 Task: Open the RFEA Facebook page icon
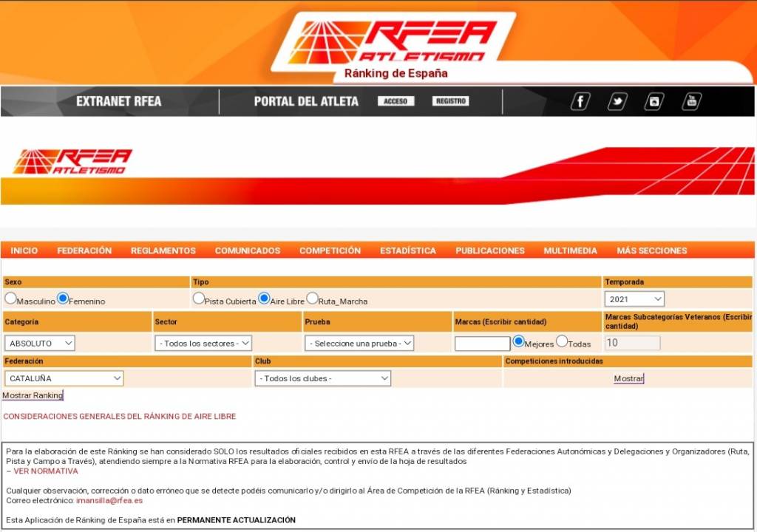(580, 101)
